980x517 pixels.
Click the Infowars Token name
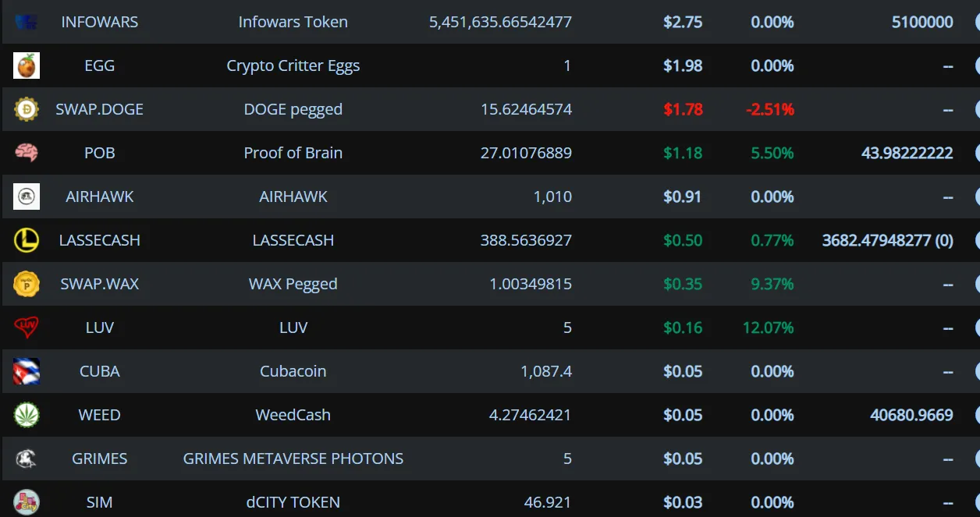(293, 22)
